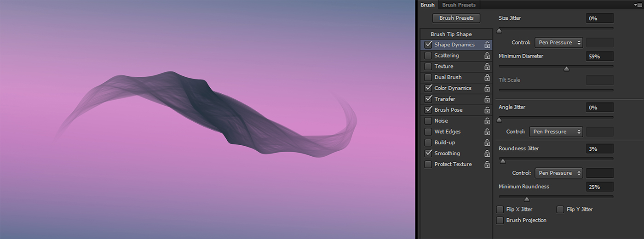
Task: Open the Angle Jitter Control dropdown
Action: pos(556,132)
